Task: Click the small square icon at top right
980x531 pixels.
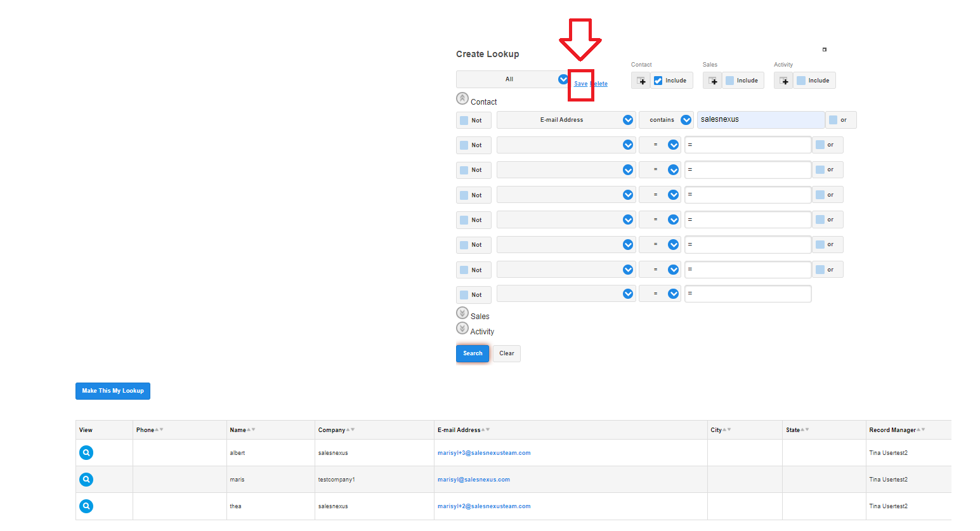Action: (x=824, y=49)
